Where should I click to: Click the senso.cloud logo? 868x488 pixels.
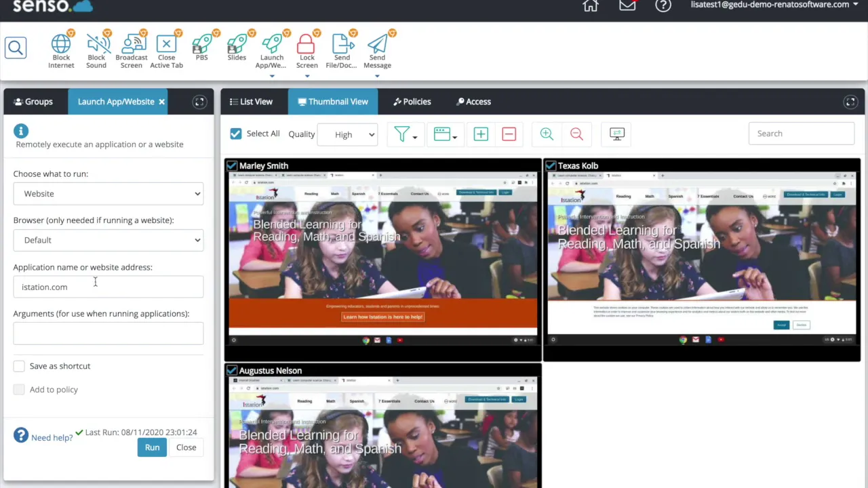click(x=53, y=6)
